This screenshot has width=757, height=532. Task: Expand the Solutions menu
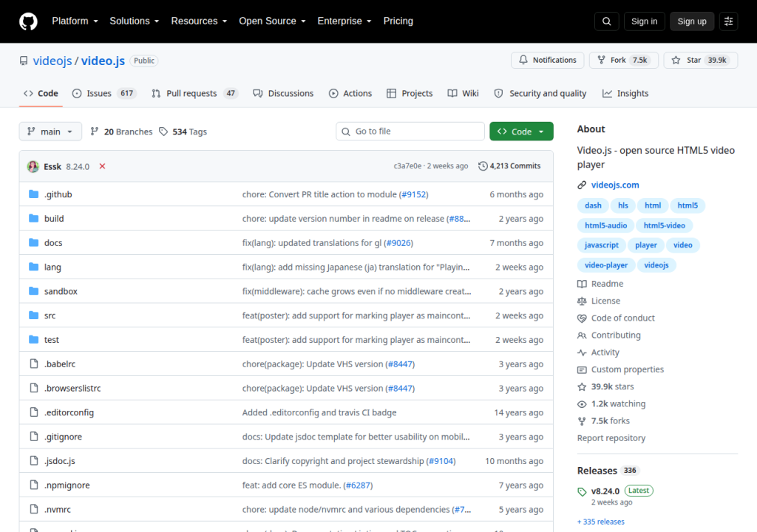pos(135,21)
